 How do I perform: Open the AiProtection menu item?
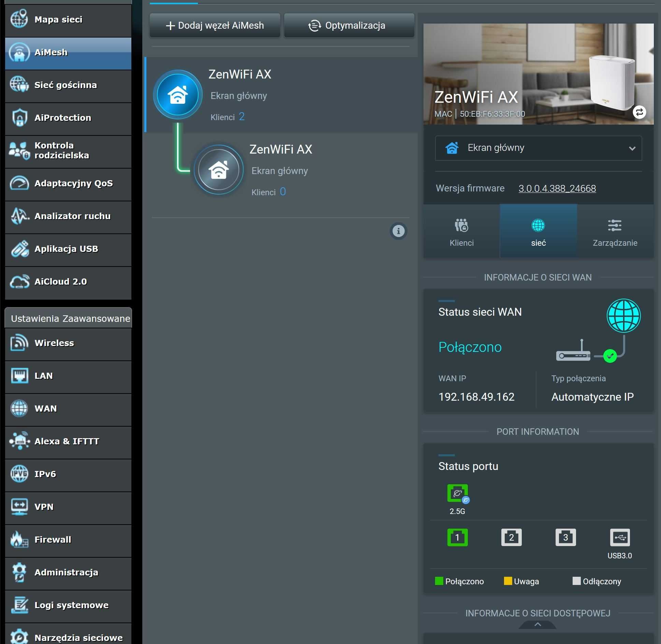[68, 118]
